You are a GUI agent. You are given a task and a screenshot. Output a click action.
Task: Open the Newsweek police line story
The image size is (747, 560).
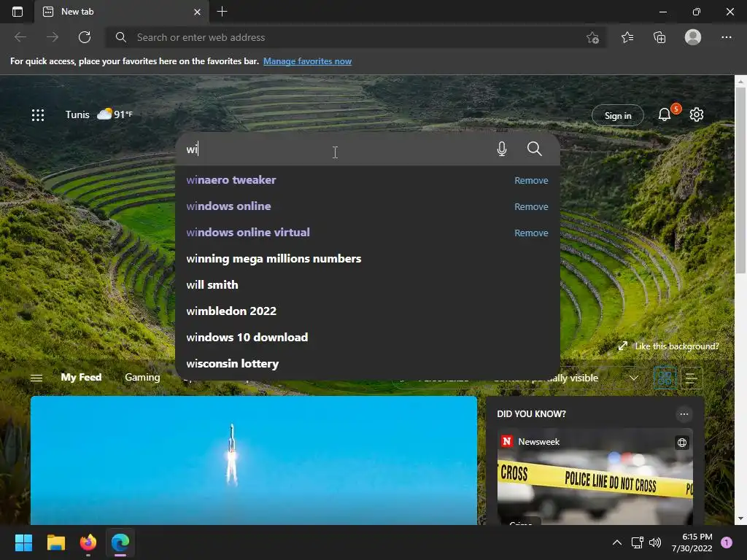pyautogui.click(x=595, y=476)
